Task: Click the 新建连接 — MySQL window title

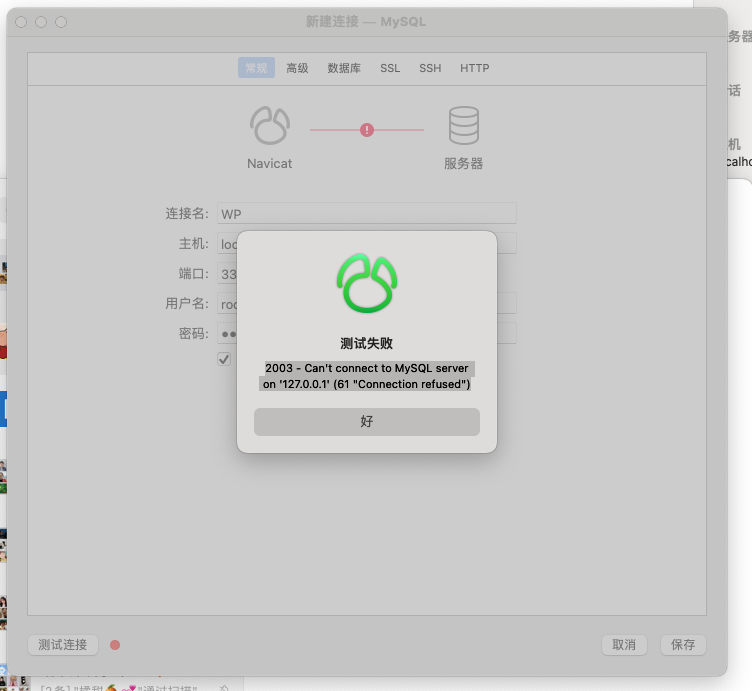Action: [x=366, y=22]
